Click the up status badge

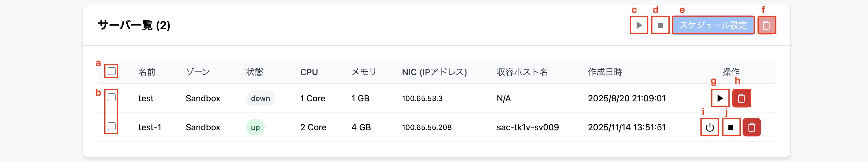tap(255, 127)
